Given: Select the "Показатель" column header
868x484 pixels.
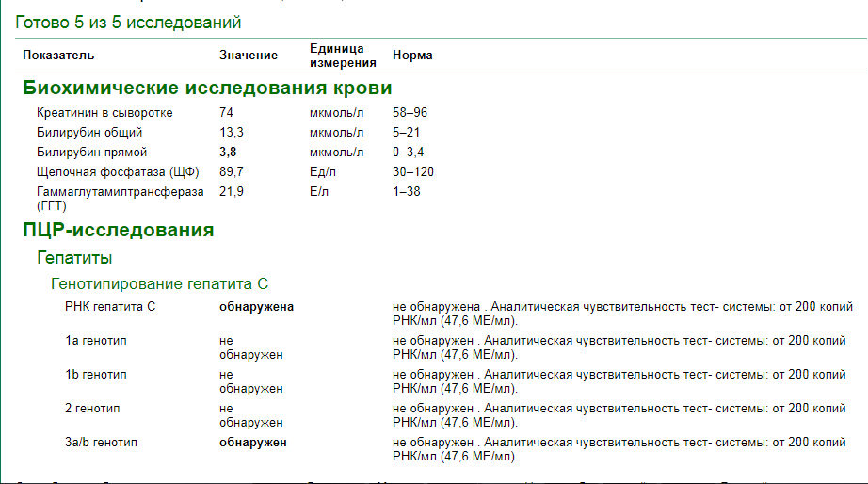Looking at the screenshot, I should pyautogui.click(x=58, y=56).
